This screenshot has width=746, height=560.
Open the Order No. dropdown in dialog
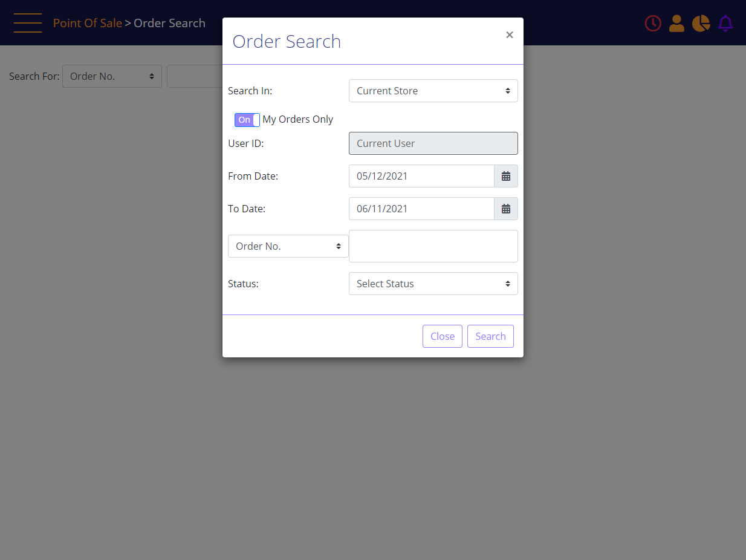click(x=288, y=246)
